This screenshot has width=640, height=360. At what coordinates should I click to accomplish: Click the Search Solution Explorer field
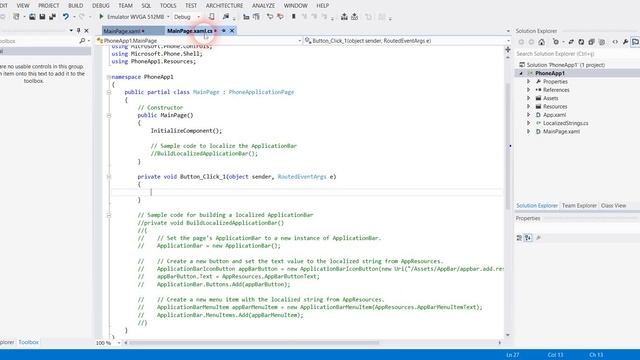pos(577,54)
